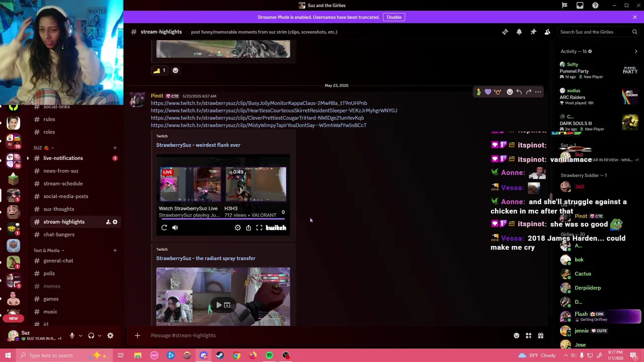The image size is (644, 362).
Task: Open the Help question mark icon
Action: pos(595,6)
